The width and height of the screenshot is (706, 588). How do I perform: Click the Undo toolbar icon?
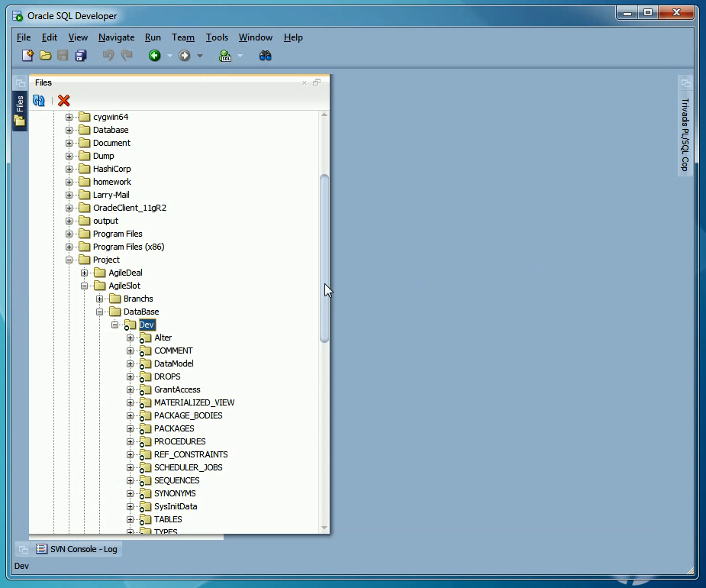click(108, 56)
